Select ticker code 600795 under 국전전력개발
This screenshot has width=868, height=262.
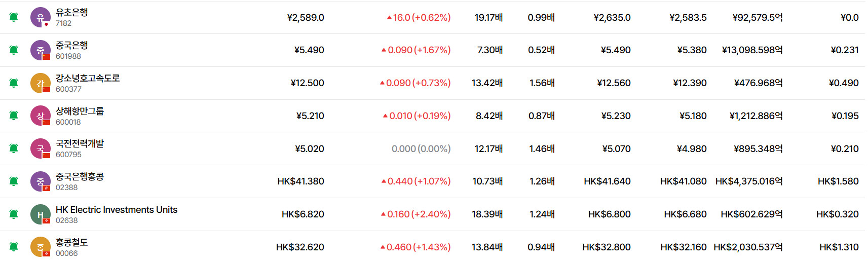tap(68, 155)
